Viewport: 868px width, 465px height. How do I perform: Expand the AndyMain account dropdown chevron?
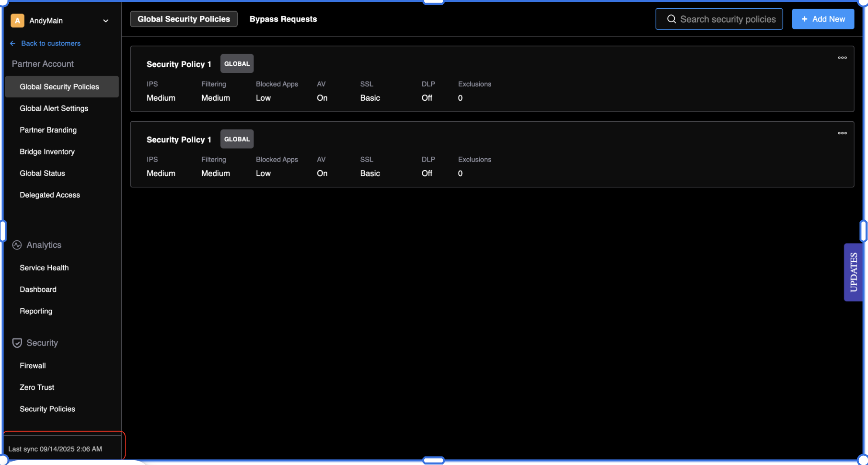(x=106, y=21)
